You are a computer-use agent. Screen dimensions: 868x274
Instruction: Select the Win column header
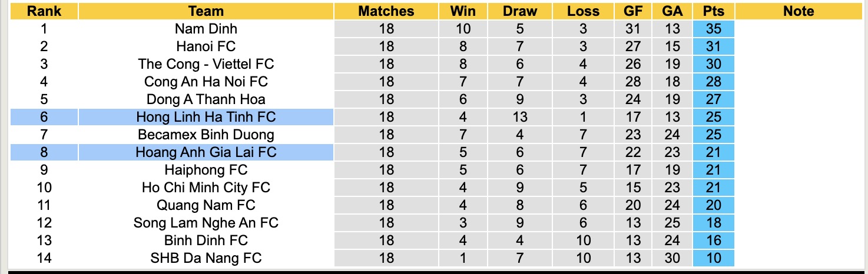463,11
